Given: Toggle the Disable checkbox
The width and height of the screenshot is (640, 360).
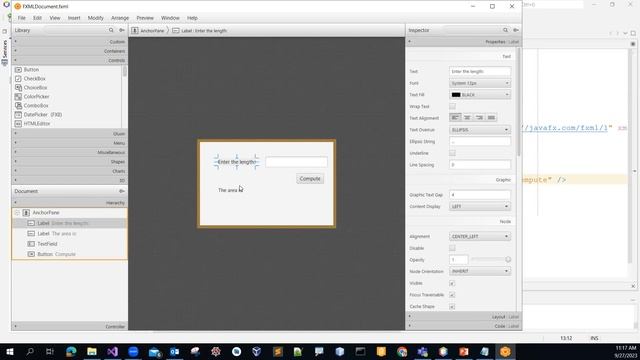Looking at the screenshot, I should pos(452,248).
